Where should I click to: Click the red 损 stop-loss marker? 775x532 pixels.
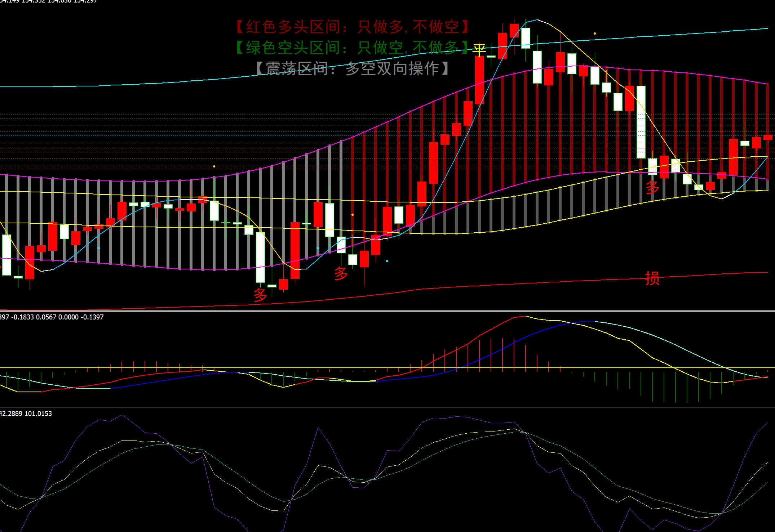click(x=652, y=278)
